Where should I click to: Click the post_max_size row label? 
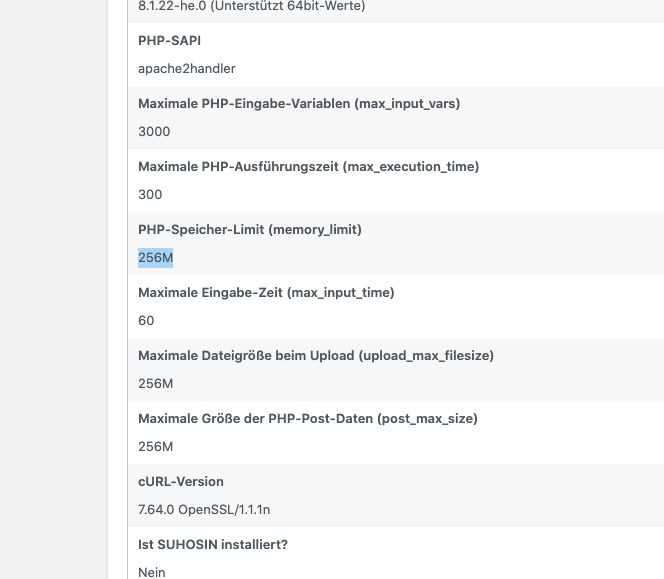coord(308,419)
